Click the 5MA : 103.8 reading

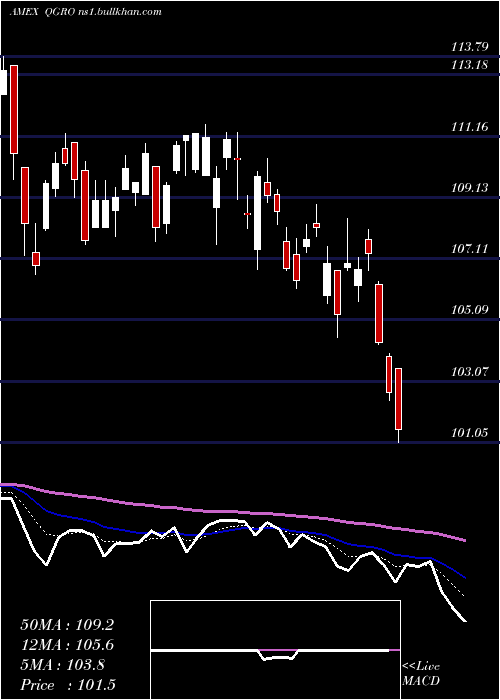click(x=62, y=665)
